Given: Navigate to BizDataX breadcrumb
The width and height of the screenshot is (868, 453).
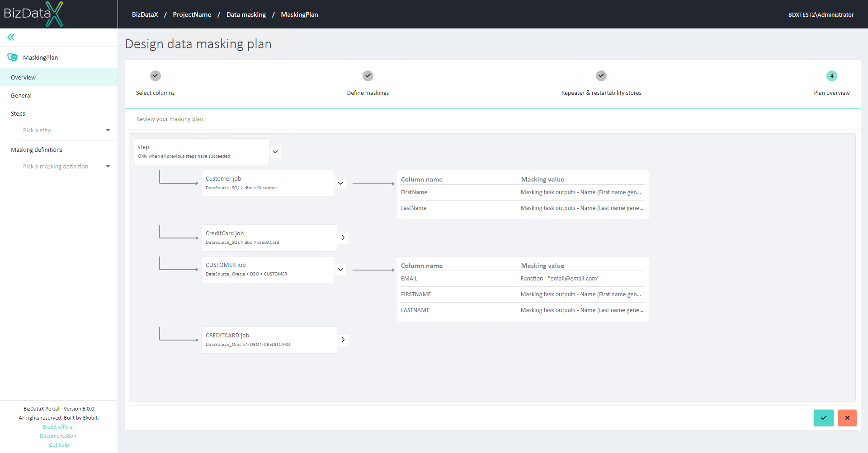Looking at the screenshot, I should [x=145, y=14].
